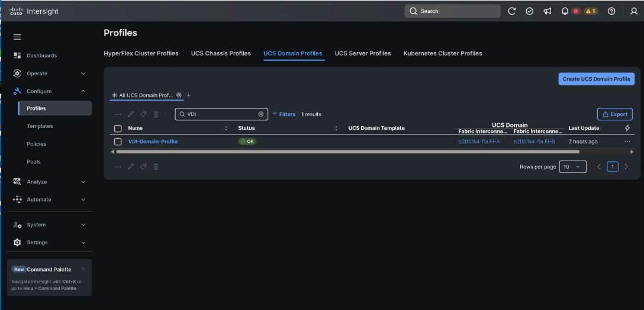Open the notifications bell icon
This screenshot has height=310, width=644.
(565, 11)
